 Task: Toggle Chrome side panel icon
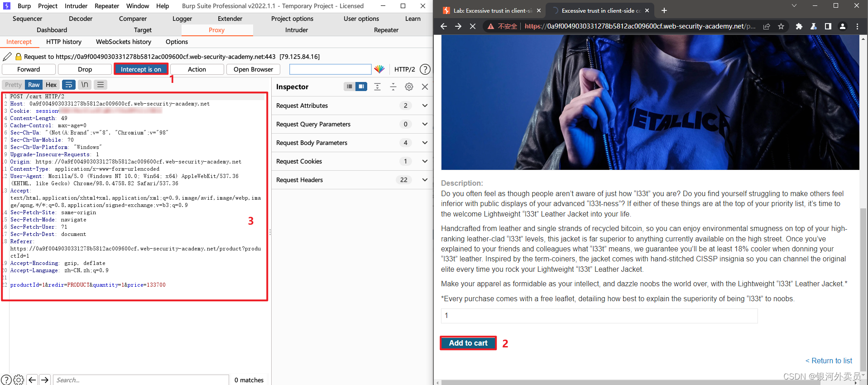coord(828,26)
